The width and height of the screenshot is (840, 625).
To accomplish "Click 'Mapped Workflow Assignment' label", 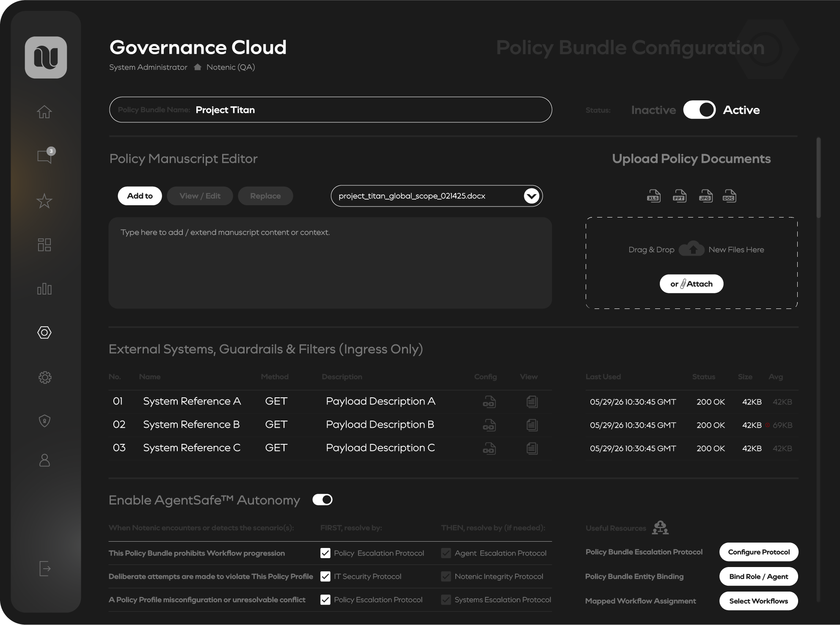I will click(641, 601).
